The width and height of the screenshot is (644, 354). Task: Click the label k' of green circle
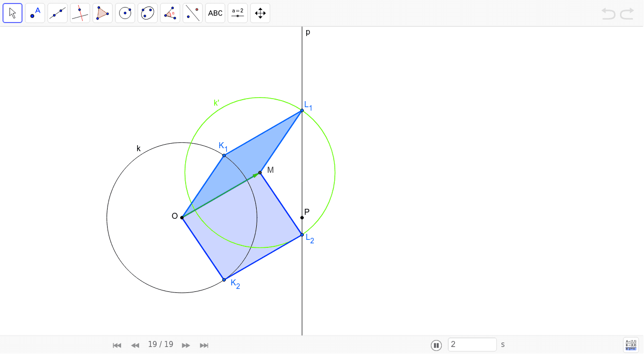(216, 103)
